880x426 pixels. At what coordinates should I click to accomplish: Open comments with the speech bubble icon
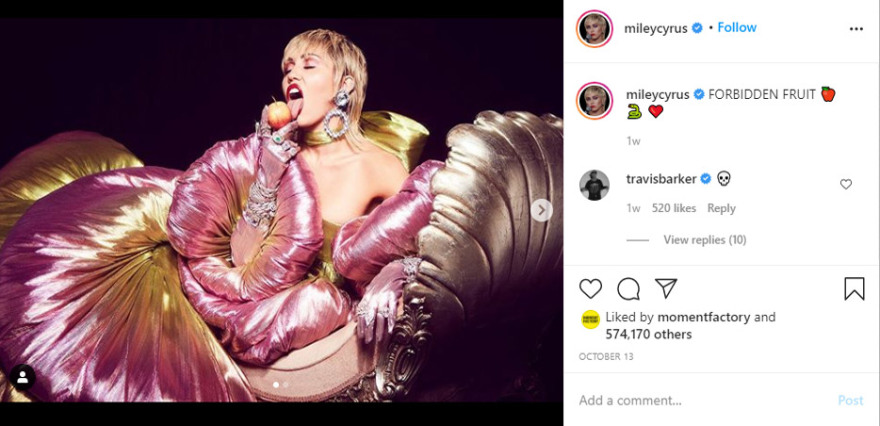(x=628, y=289)
